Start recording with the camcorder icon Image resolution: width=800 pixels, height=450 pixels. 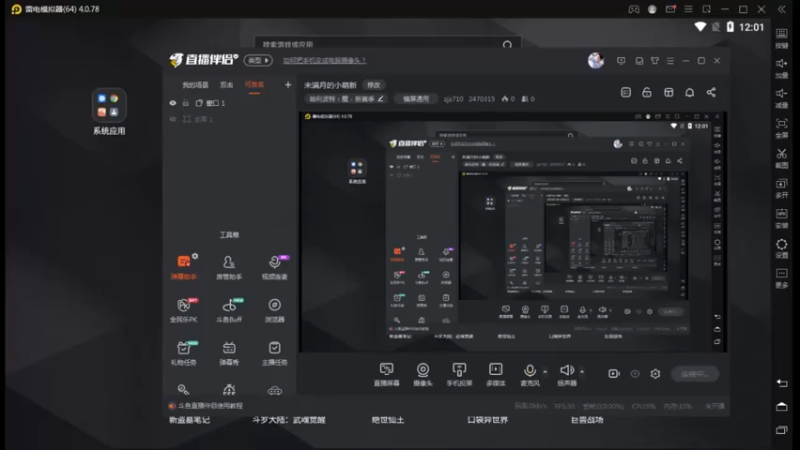point(614,374)
